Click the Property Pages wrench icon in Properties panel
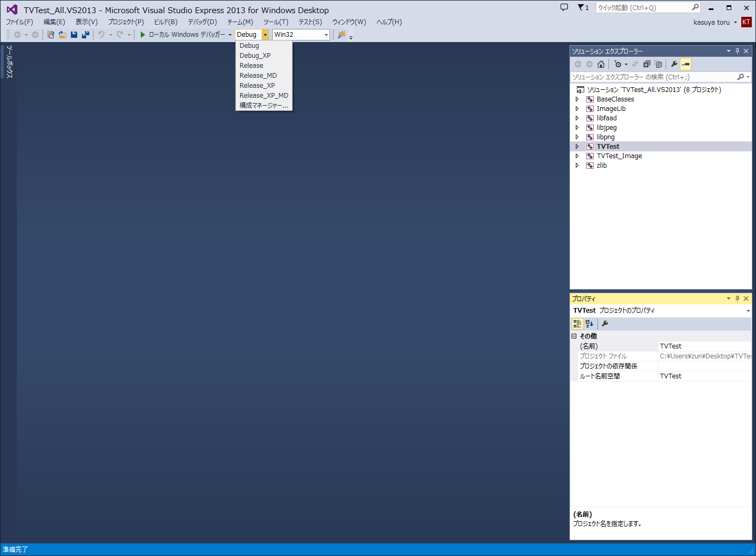This screenshot has height=556, width=756. click(605, 324)
